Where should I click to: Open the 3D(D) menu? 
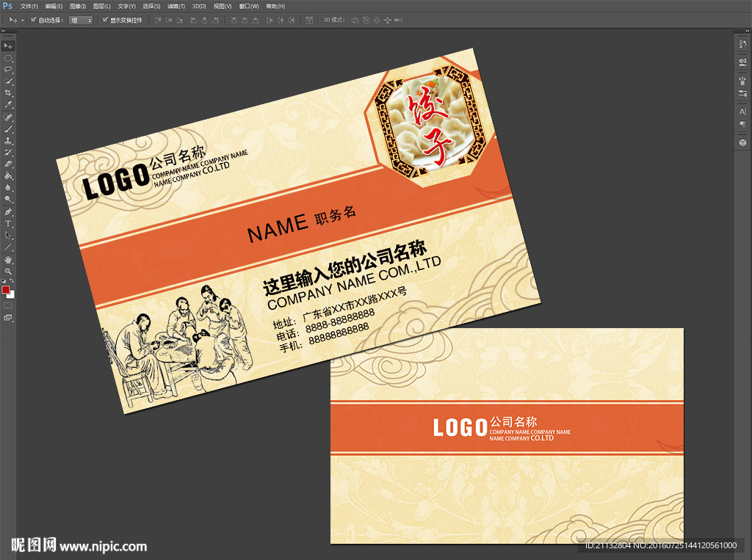point(199,6)
